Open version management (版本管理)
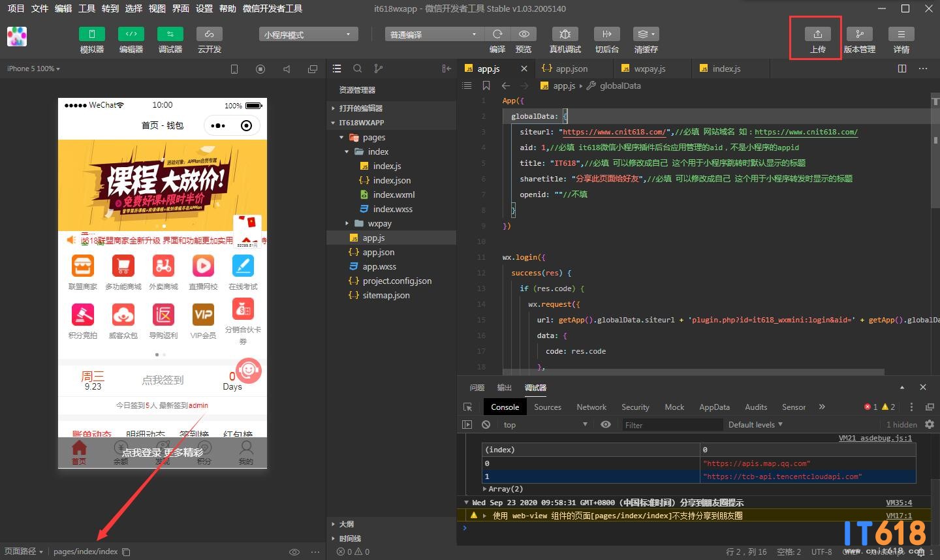Viewport: 940px width, 560px height. point(860,34)
